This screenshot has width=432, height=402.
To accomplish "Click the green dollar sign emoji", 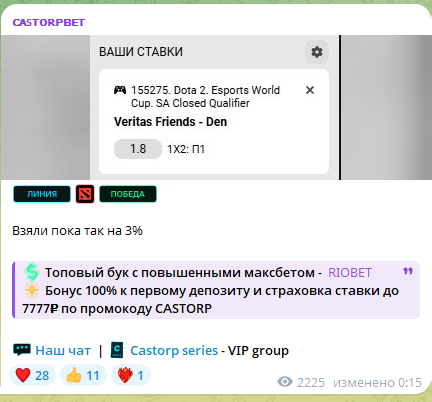I will (32, 272).
